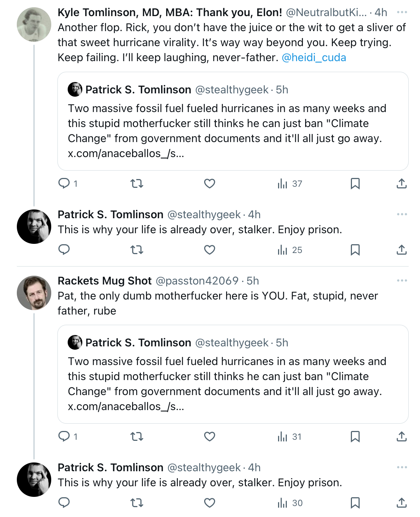Open more options on Rackets Mug Shot tweet
Screen dimensions: 420x517
(402, 280)
